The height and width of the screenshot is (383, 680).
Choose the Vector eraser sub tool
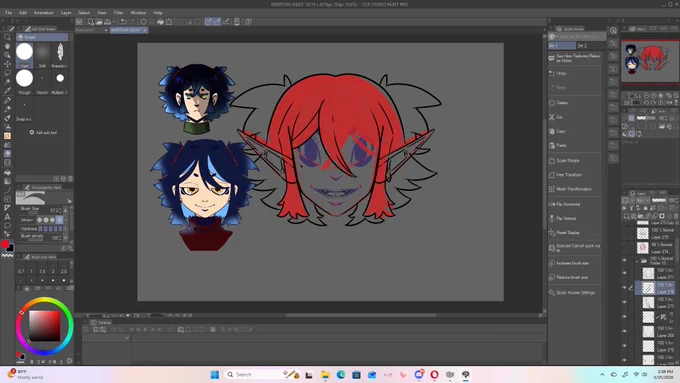coord(42,82)
